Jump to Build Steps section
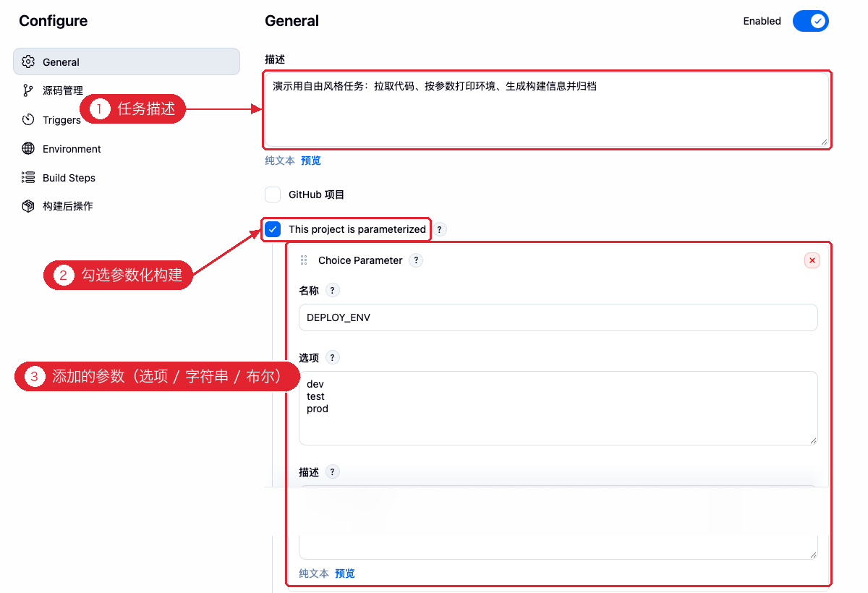Image resolution: width=868 pixels, height=593 pixels. tap(69, 178)
